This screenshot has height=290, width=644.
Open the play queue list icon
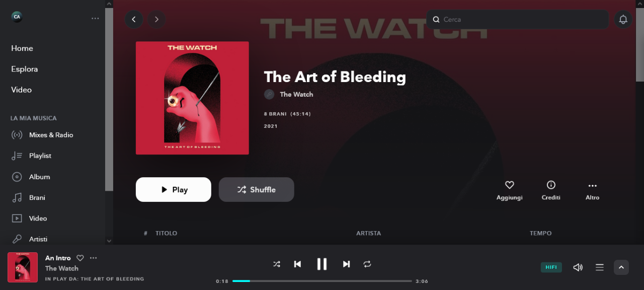(x=599, y=267)
